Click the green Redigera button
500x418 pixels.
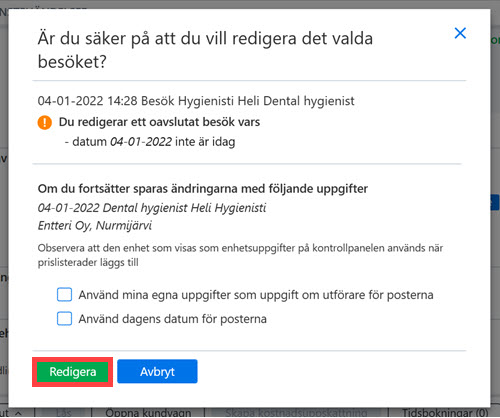click(x=72, y=372)
